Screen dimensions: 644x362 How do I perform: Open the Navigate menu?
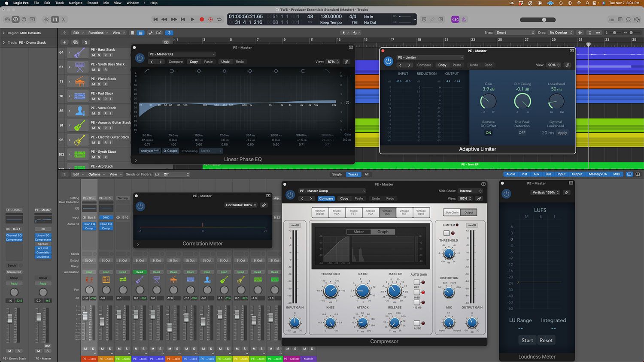coord(76,3)
